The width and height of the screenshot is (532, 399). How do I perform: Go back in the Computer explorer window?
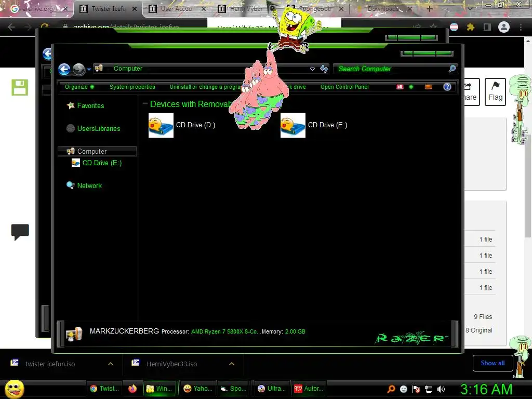[x=64, y=69]
